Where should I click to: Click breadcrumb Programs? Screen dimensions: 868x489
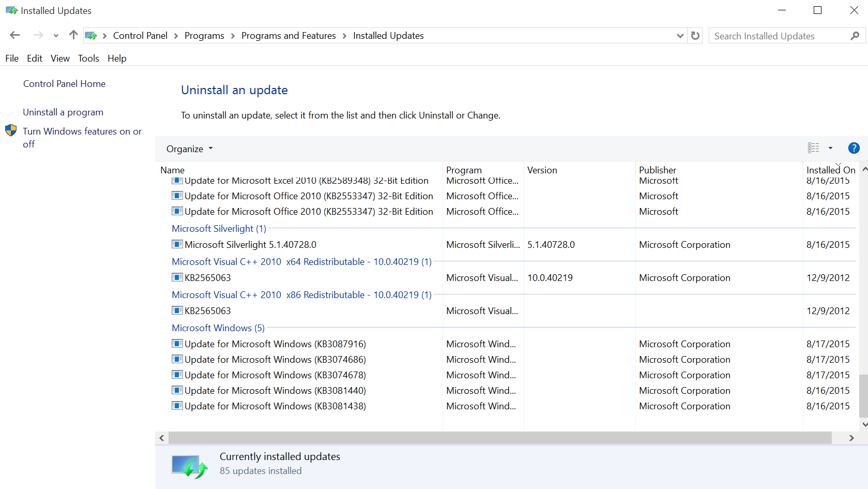tap(204, 36)
